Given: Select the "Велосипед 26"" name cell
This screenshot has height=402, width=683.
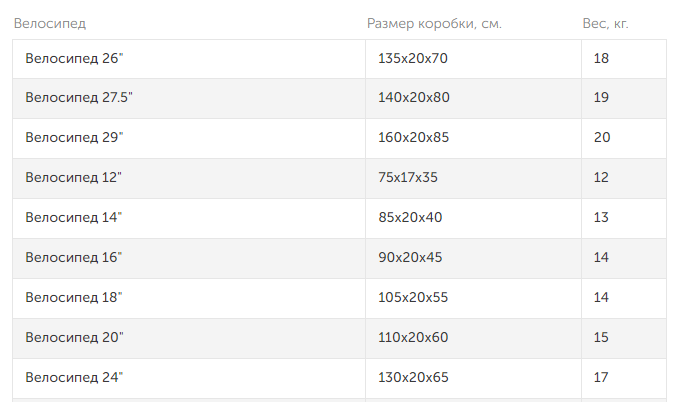Looking at the screenshot, I should tap(74, 59).
